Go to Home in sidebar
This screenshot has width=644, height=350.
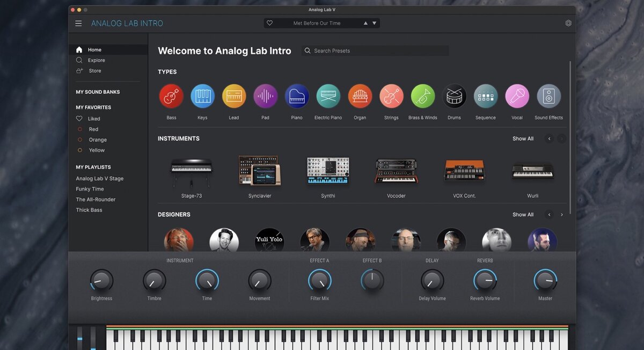108,49
